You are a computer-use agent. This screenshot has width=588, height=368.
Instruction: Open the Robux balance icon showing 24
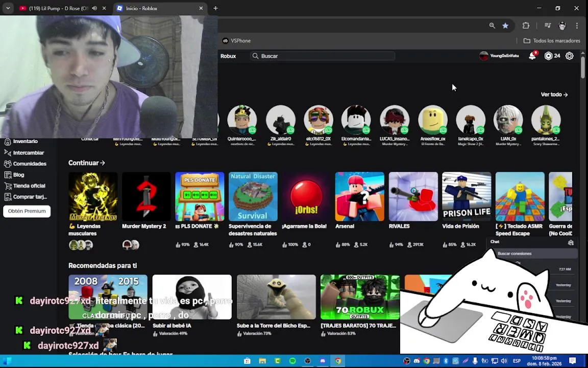549,56
